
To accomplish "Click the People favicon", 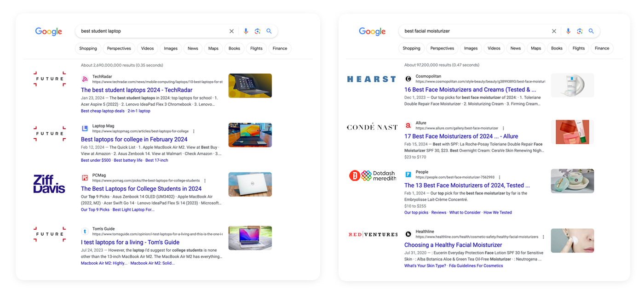I will (408, 175).
